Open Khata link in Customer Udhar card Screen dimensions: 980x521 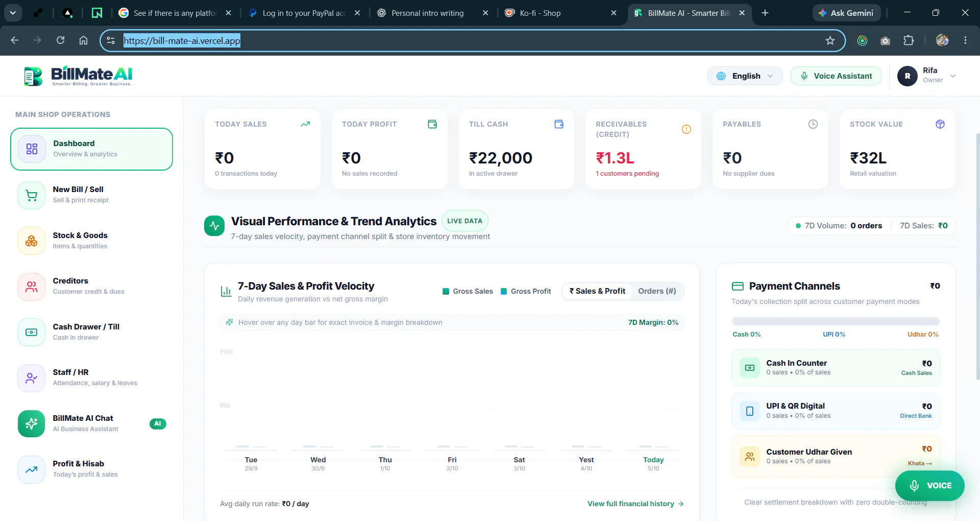920,463
